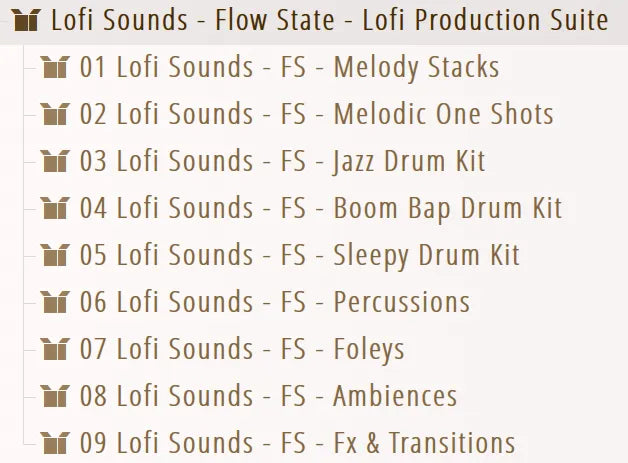The width and height of the screenshot is (628, 463).
Task: Click the box icon beside Lofi Production Suite
Action: (x=29, y=20)
